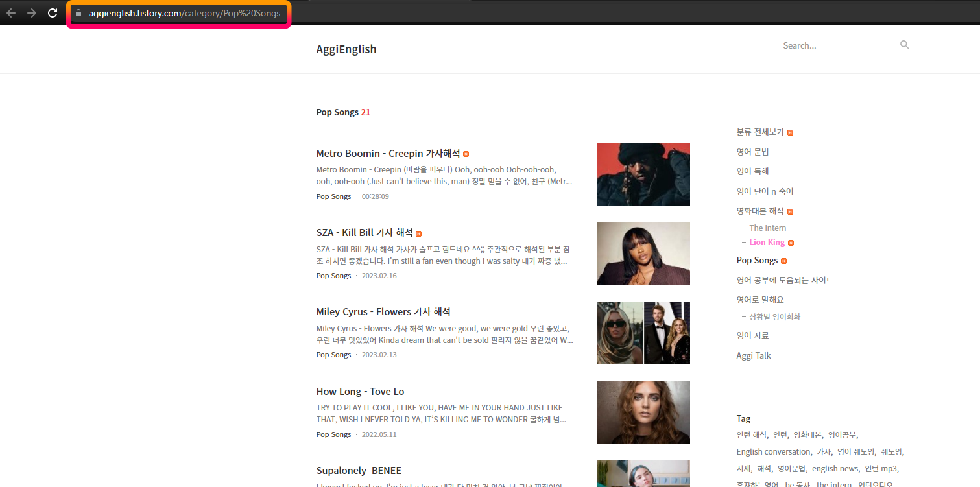Reload the page with the refresh icon

[x=53, y=13]
